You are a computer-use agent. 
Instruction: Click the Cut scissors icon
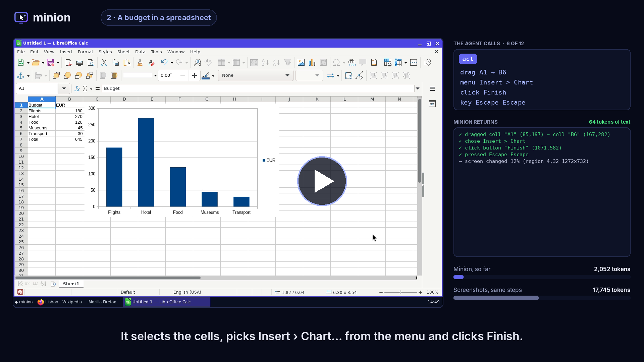(x=104, y=63)
